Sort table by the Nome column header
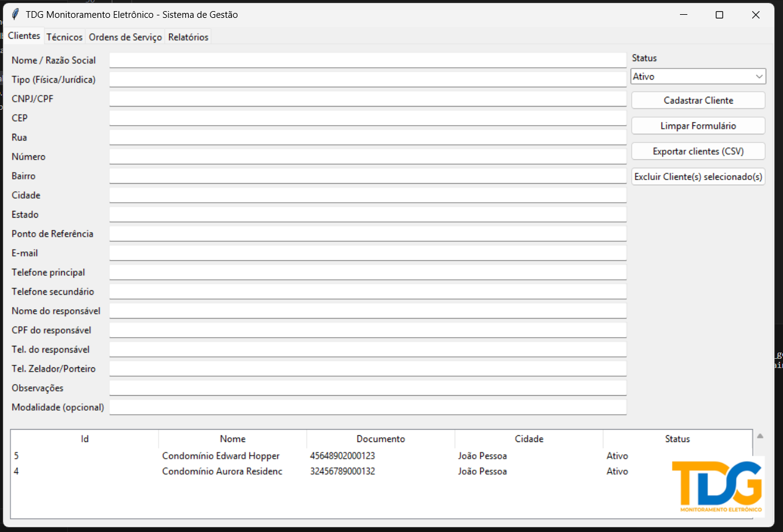 pyautogui.click(x=233, y=439)
